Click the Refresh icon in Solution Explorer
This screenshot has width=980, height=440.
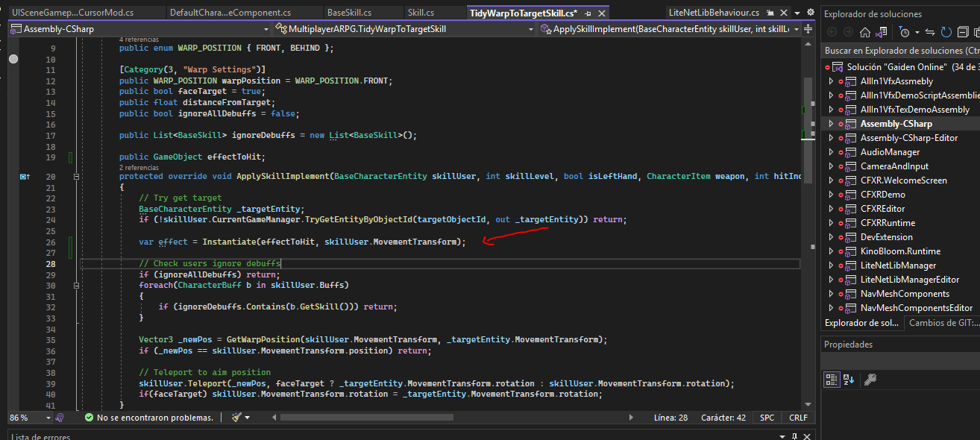pyautogui.click(x=947, y=32)
